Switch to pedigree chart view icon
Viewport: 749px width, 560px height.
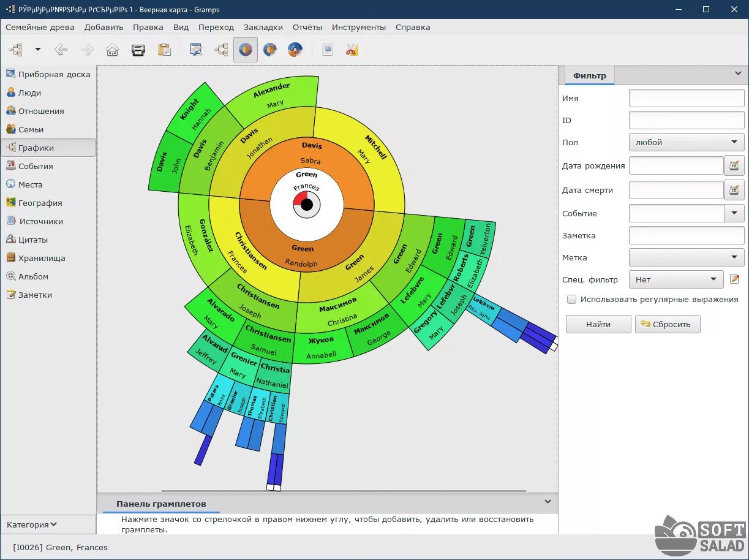coord(220,50)
